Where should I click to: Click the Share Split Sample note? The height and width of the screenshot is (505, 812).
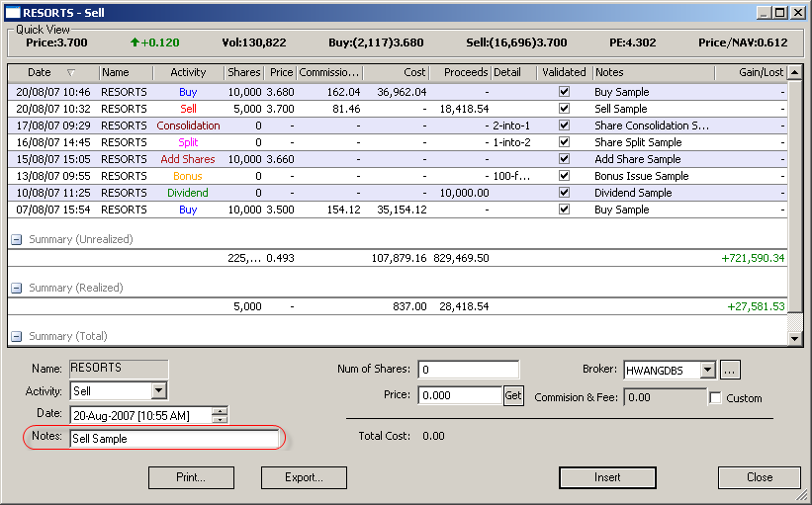(x=638, y=142)
